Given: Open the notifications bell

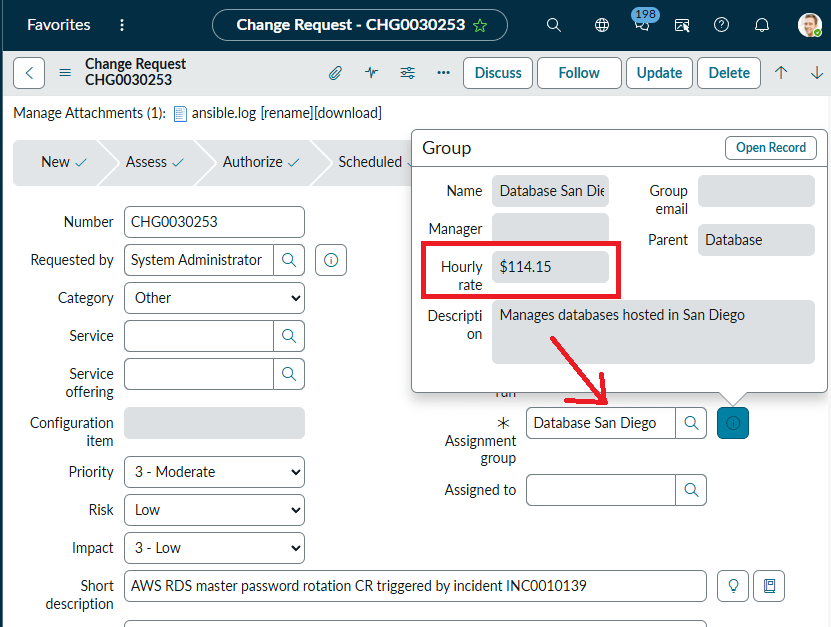Looking at the screenshot, I should tap(762, 25).
